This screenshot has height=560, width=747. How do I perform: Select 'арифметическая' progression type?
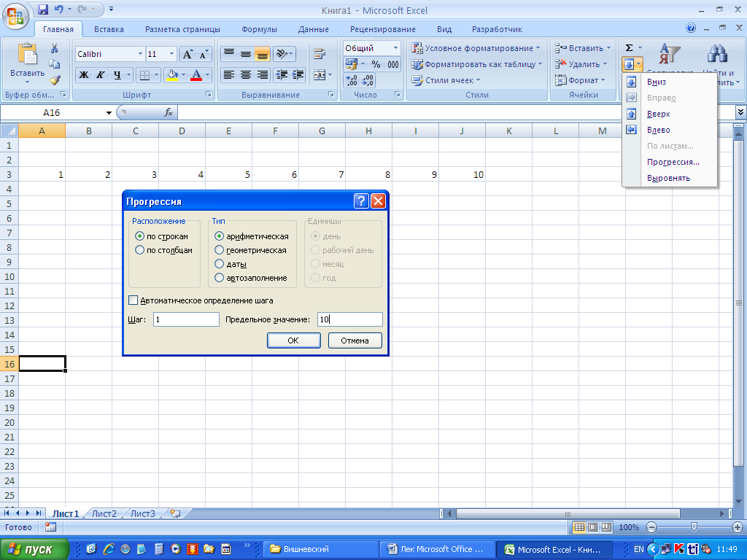219,236
